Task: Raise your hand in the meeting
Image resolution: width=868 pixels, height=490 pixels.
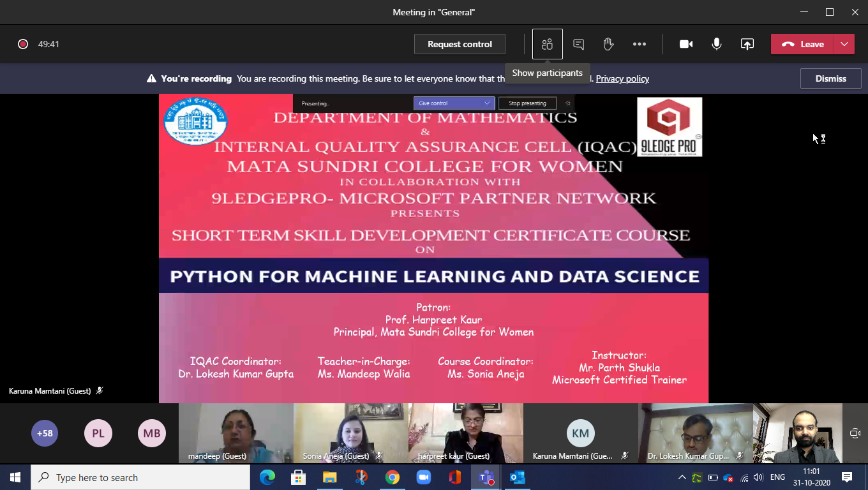Action: [609, 44]
